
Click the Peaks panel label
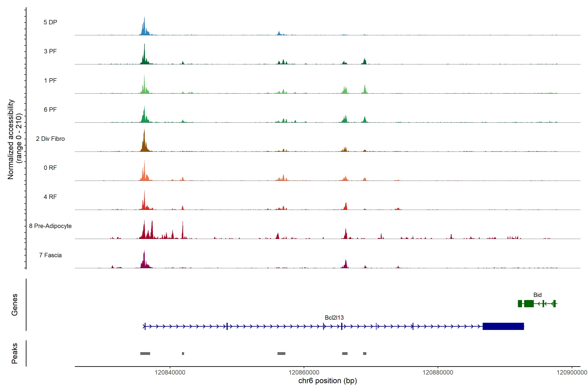[15, 353]
